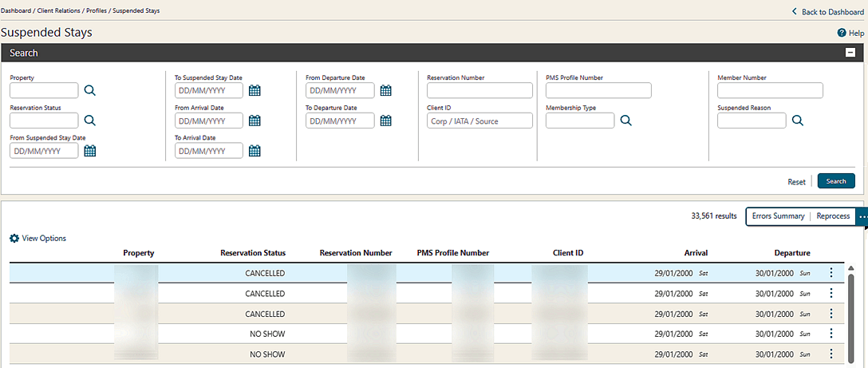The height and width of the screenshot is (368, 868).
Task: Sort by the Arrival column header
Action: tap(696, 253)
